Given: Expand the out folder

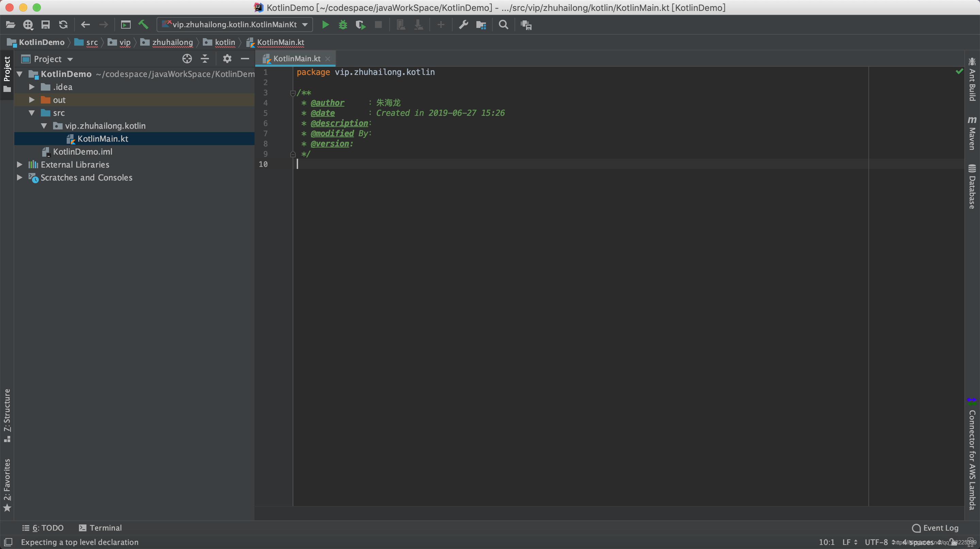Looking at the screenshot, I should click(32, 100).
